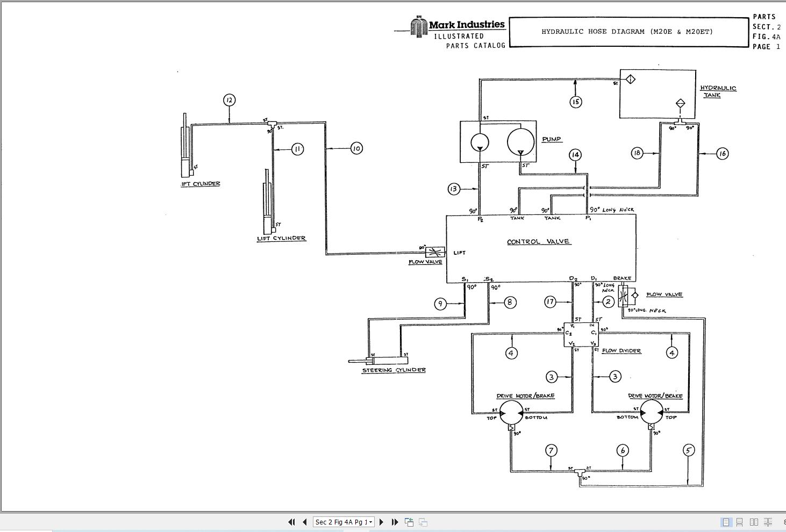786x532 pixels.
Task: Click hose callout number 6
Action: click(x=623, y=450)
